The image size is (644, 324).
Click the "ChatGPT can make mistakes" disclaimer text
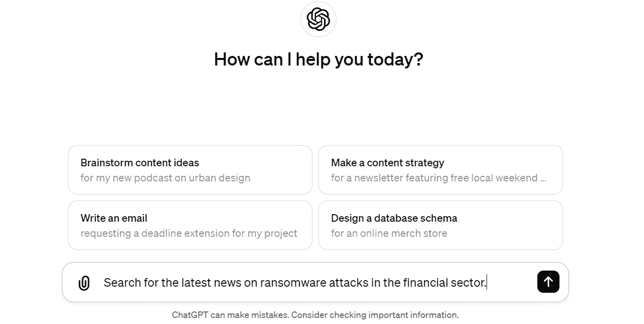[230, 315]
